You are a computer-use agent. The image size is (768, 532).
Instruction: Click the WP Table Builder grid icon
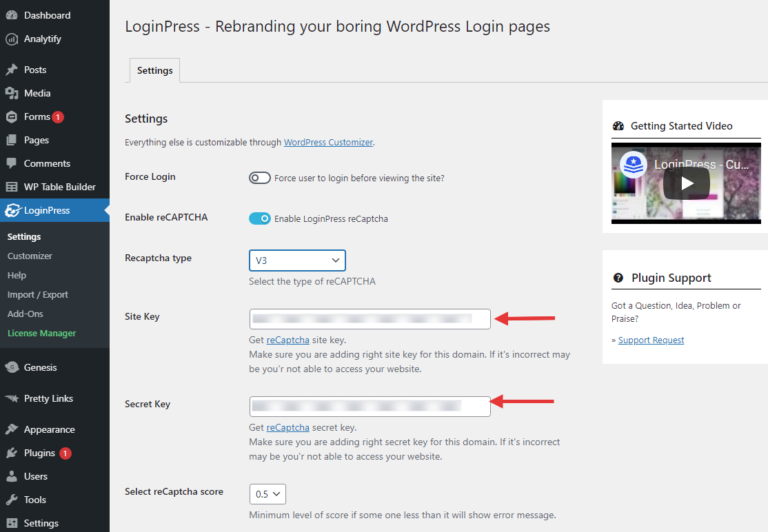[12, 187]
